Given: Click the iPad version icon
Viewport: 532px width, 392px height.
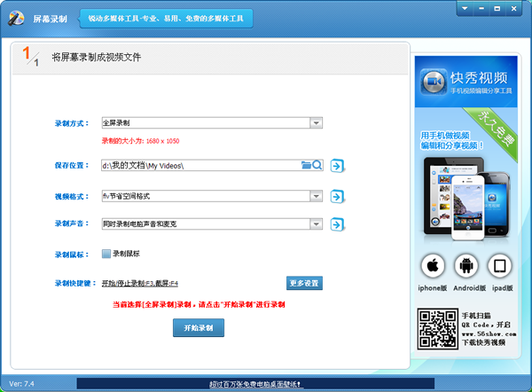Looking at the screenshot, I should pos(499,265).
